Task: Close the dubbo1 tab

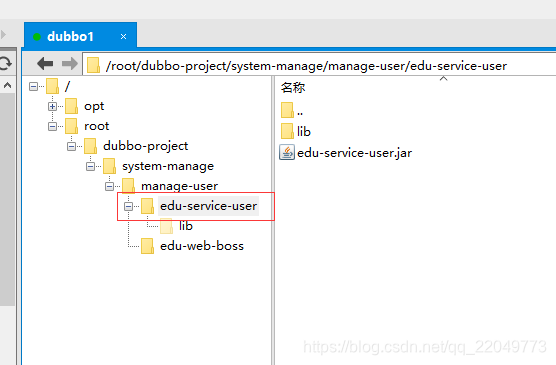Action: point(123,36)
